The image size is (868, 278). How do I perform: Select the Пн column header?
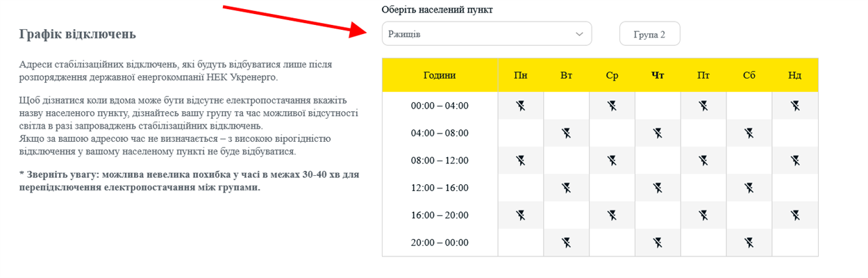click(521, 75)
